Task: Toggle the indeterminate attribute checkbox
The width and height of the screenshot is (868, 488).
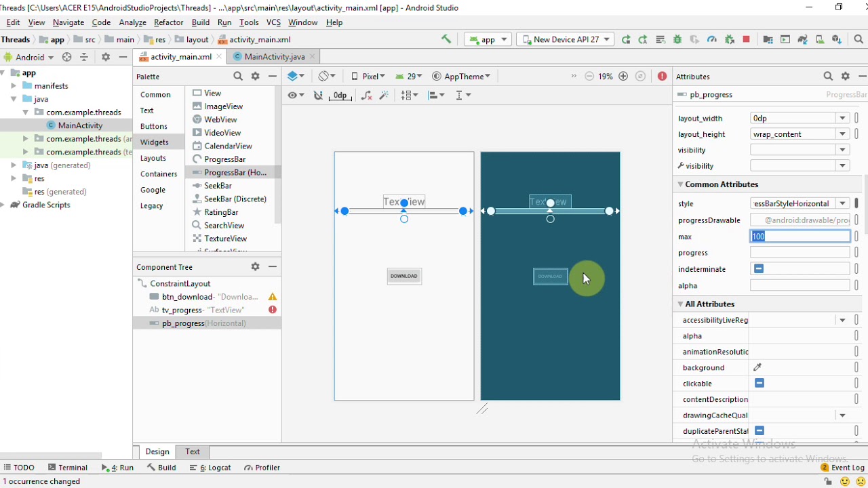Action: pyautogui.click(x=759, y=269)
